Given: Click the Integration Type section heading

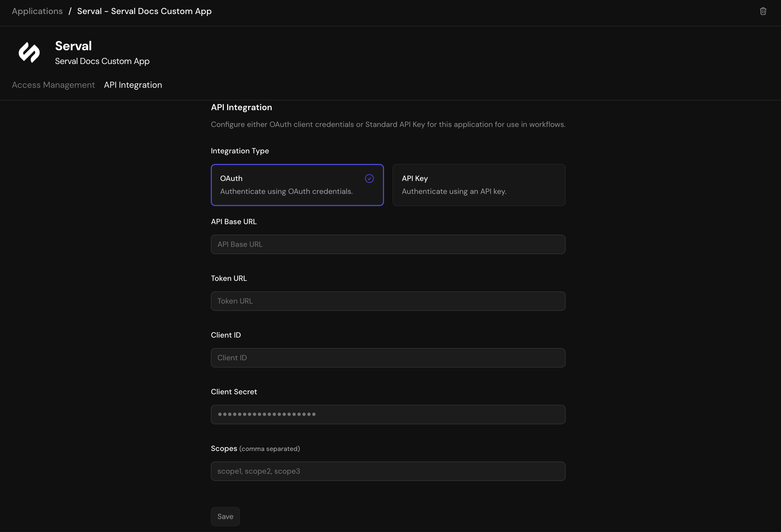Looking at the screenshot, I should (240, 151).
